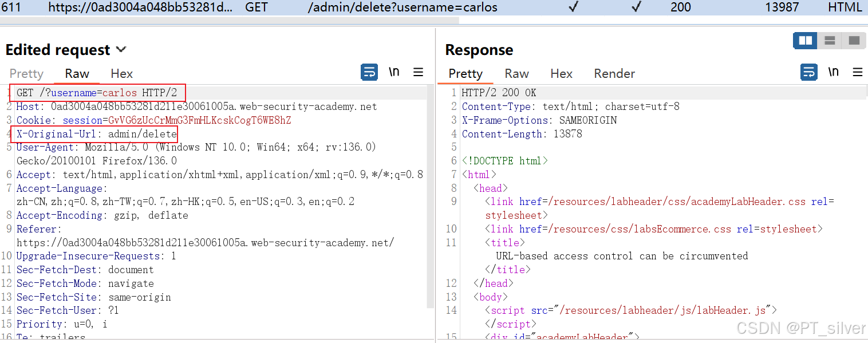868x343 pixels.
Task: Click the X-Original-Url header line
Action: [x=96, y=134]
